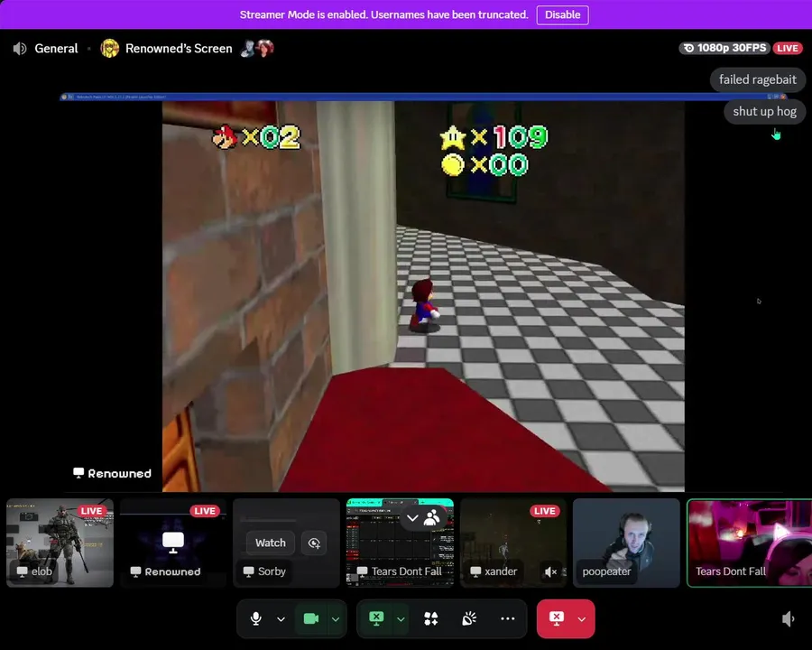This screenshot has height=650, width=812.
Task: Toggle the green screen share button
Action: (x=376, y=617)
